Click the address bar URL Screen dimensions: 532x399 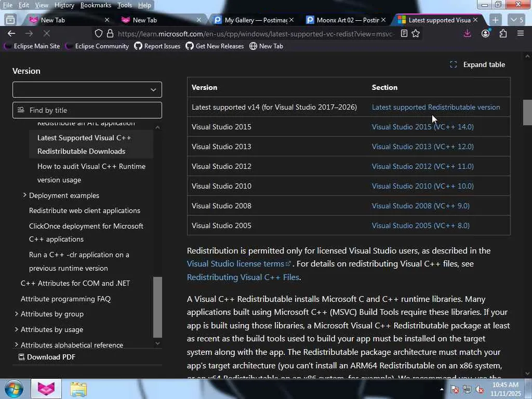256,34
